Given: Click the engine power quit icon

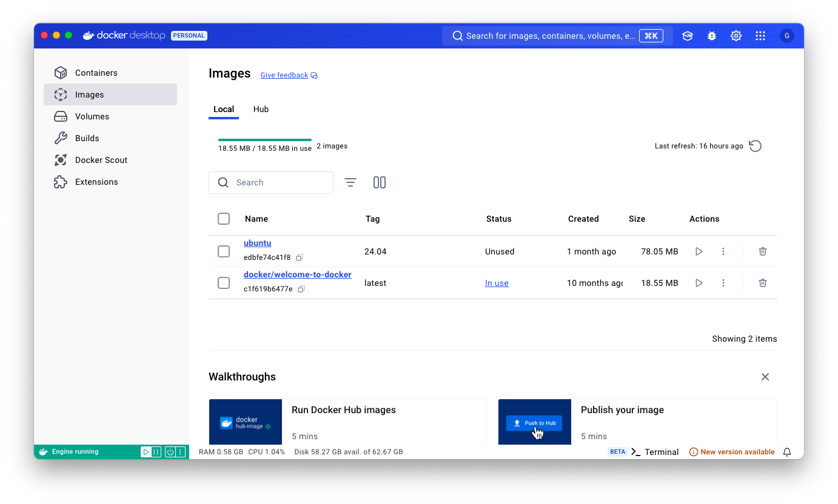Looking at the screenshot, I should pyautogui.click(x=170, y=452).
